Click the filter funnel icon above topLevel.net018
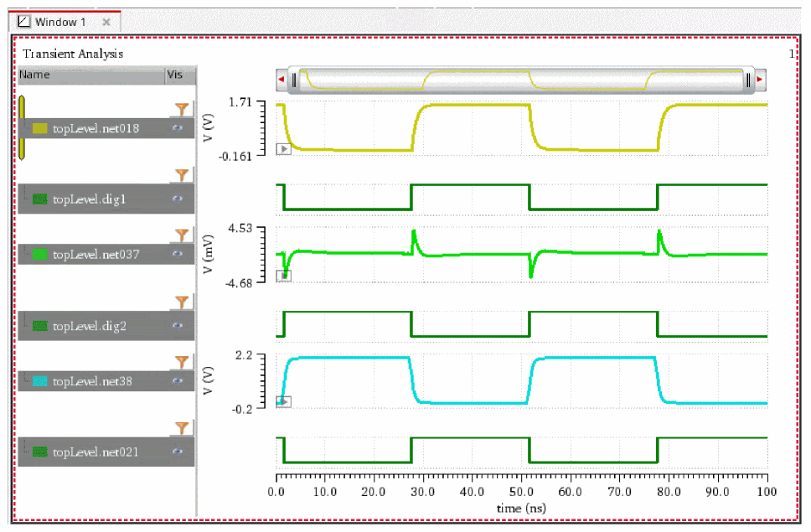 point(182,109)
